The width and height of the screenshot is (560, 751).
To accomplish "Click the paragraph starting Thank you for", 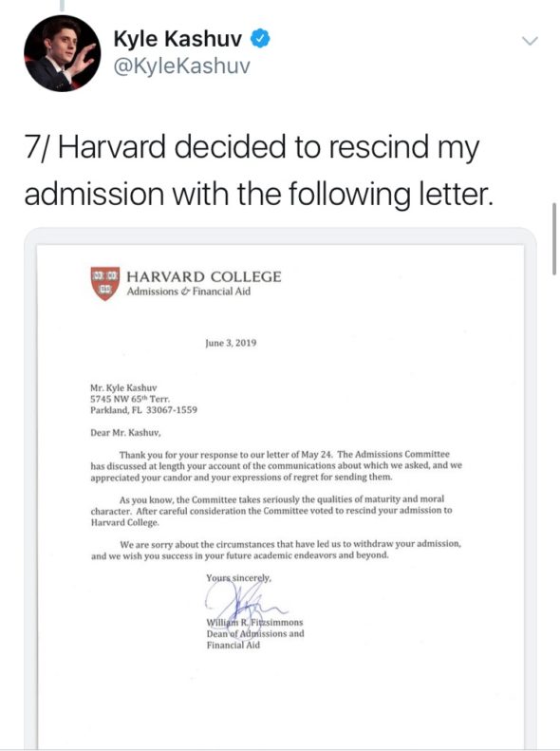I will point(276,465).
